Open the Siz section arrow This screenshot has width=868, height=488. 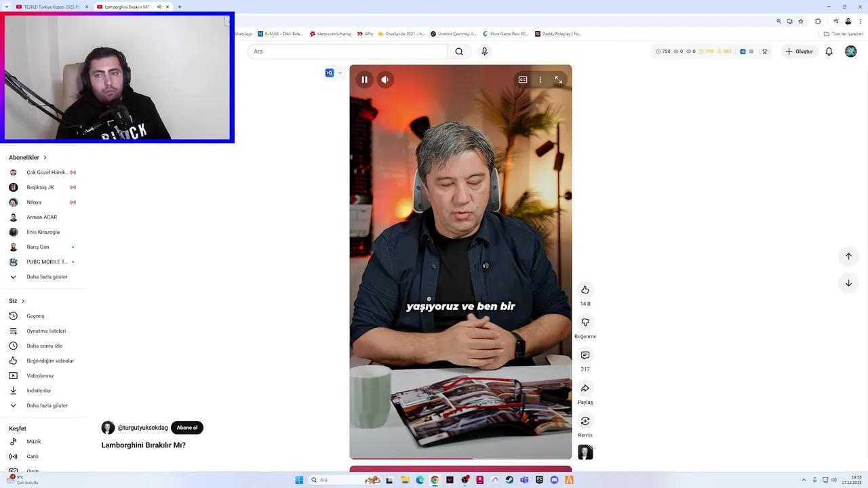coord(22,300)
